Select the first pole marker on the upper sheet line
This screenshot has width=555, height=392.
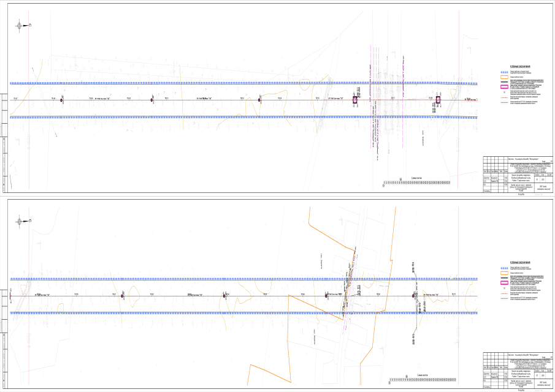click(x=61, y=99)
